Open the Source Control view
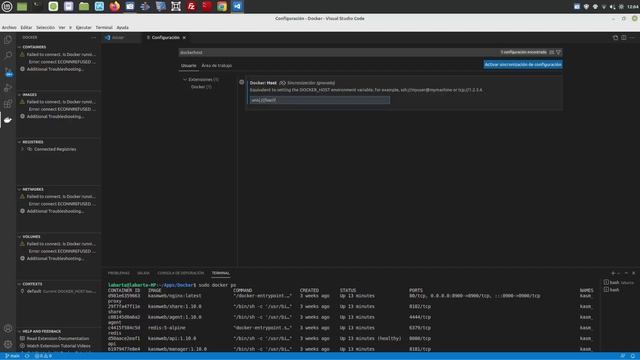Screen dimensions: 640x360 (8, 72)
